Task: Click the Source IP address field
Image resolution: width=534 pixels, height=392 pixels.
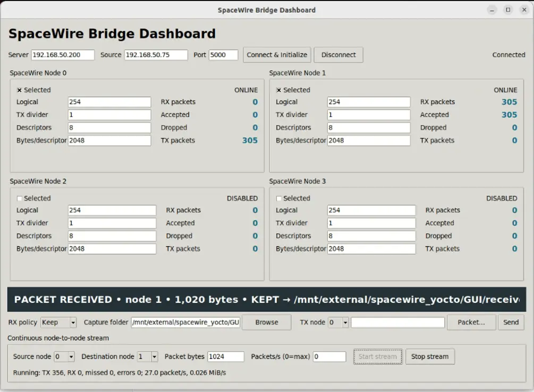Action: pyautogui.click(x=156, y=55)
